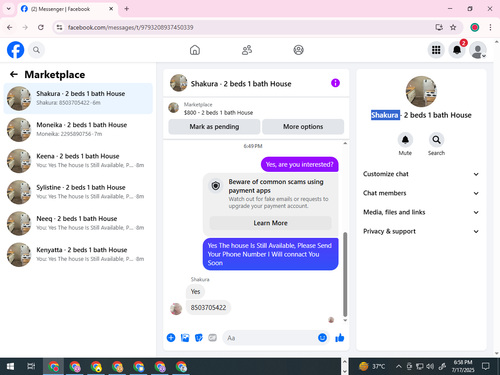
Task: Click the back arrow beside Marketplace
Action: 14,74
